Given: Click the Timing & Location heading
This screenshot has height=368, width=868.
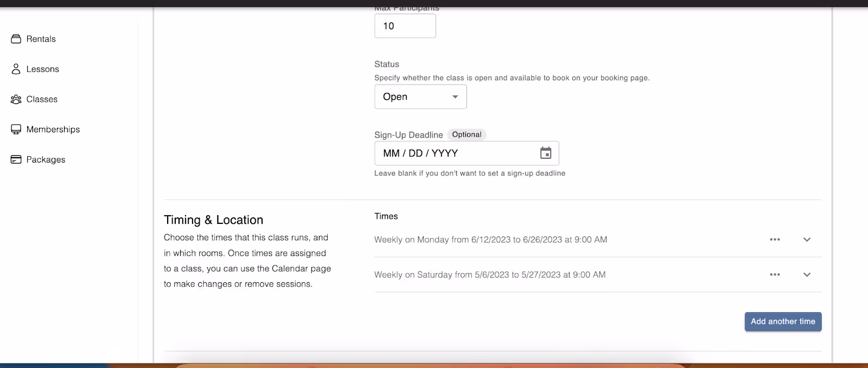Looking at the screenshot, I should coord(214,220).
